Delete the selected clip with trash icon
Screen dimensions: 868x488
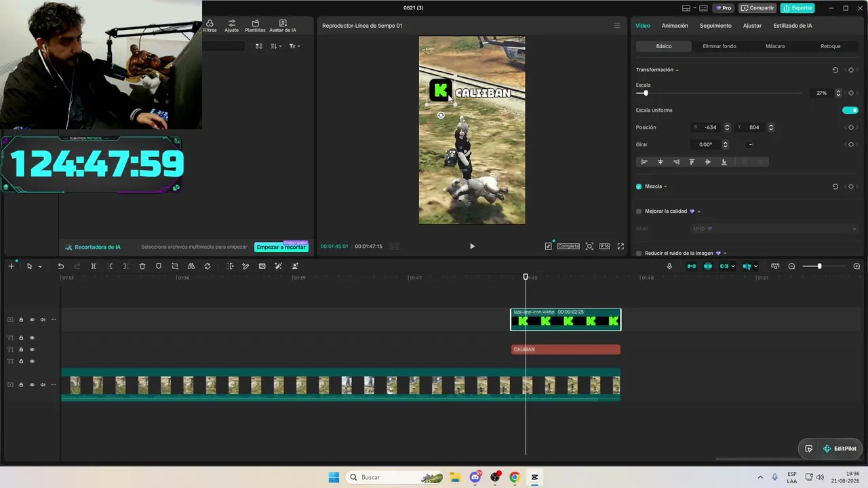click(142, 266)
